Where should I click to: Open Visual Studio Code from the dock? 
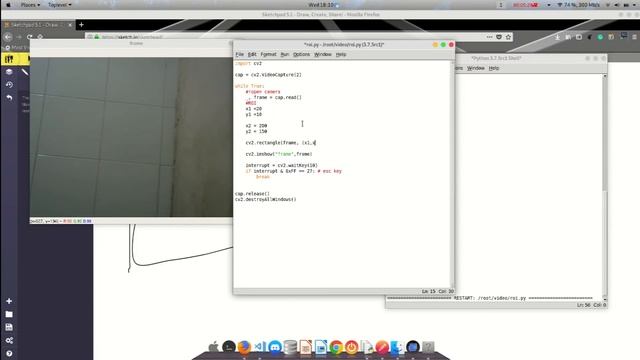click(x=260, y=347)
